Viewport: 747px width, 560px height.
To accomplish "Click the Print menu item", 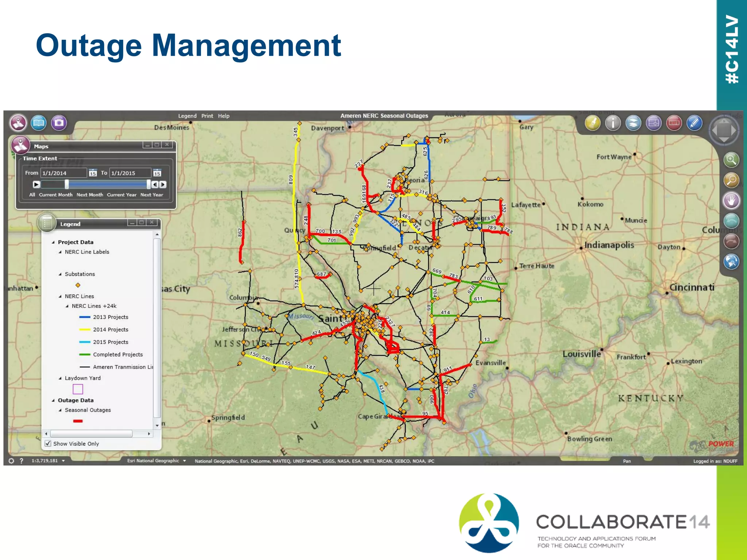I will (207, 116).
